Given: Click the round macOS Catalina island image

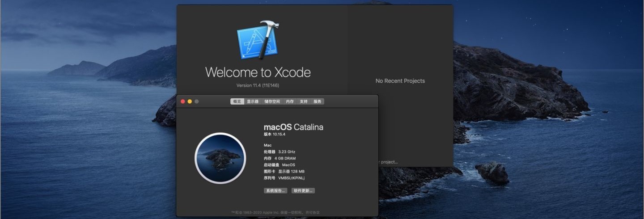Looking at the screenshot, I should (220, 158).
